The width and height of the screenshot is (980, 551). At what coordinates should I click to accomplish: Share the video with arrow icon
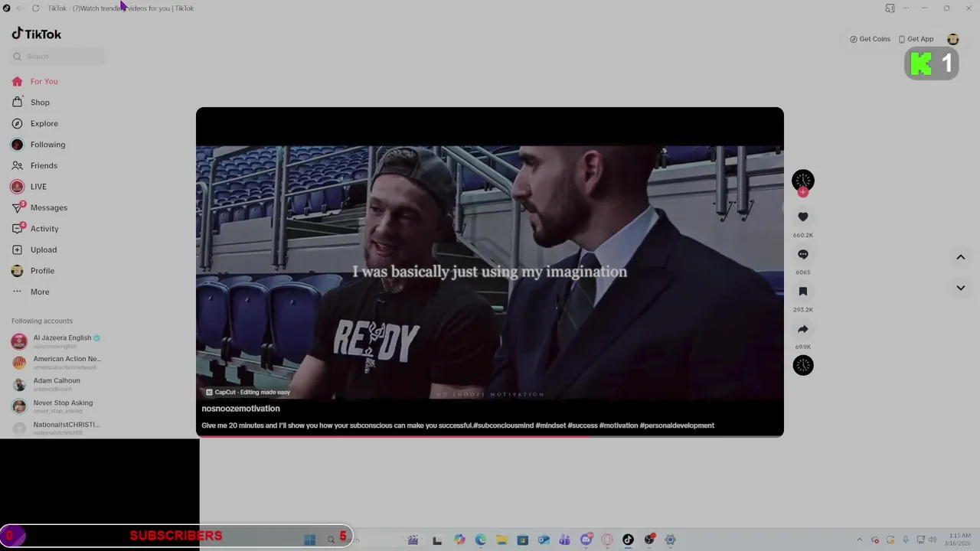click(x=803, y=329)
